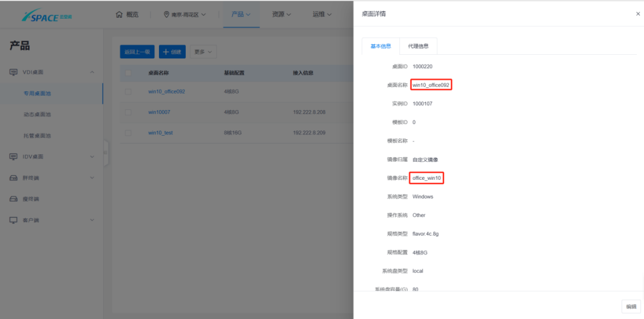This screenshot has height=319, width=644.
Task: Open the 更多 dropdown
Action: [x=203, y=52]
